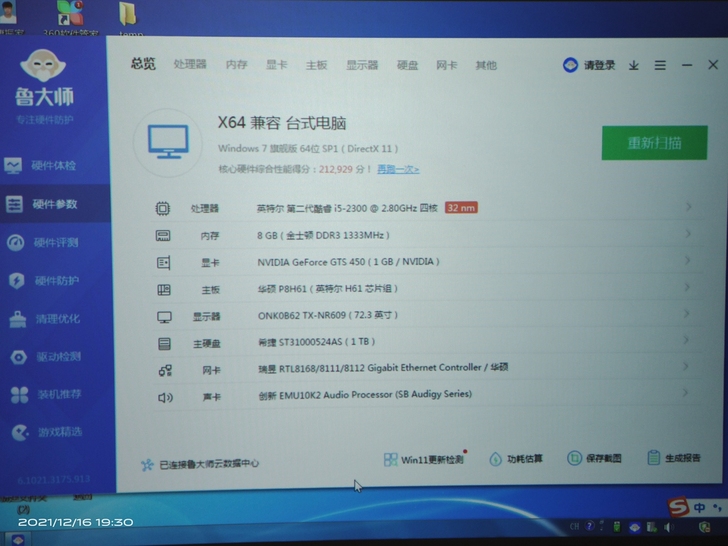
Task: Switch to the 总览 tab
Action: coord(143,64)
